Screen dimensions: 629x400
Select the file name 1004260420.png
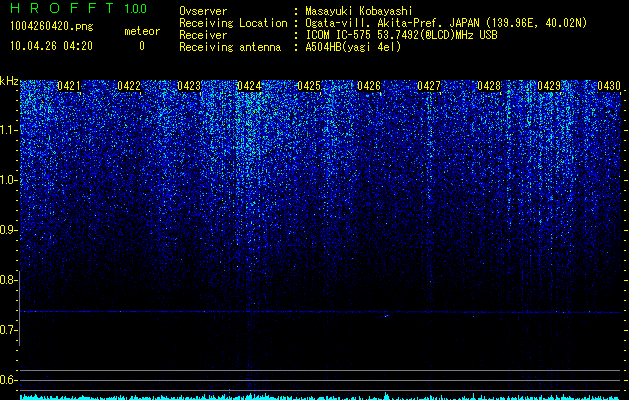pos(52,26)
